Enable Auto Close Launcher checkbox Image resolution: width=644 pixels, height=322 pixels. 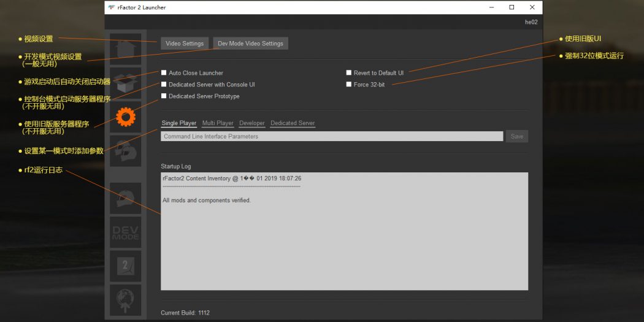(x=164, y=73)
